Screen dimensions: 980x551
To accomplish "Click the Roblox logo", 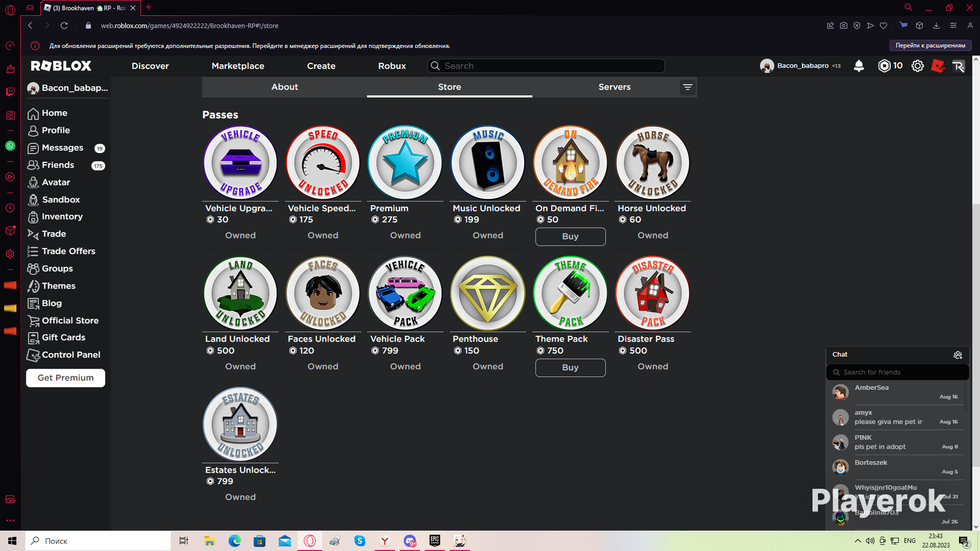I will click(61, 66).
